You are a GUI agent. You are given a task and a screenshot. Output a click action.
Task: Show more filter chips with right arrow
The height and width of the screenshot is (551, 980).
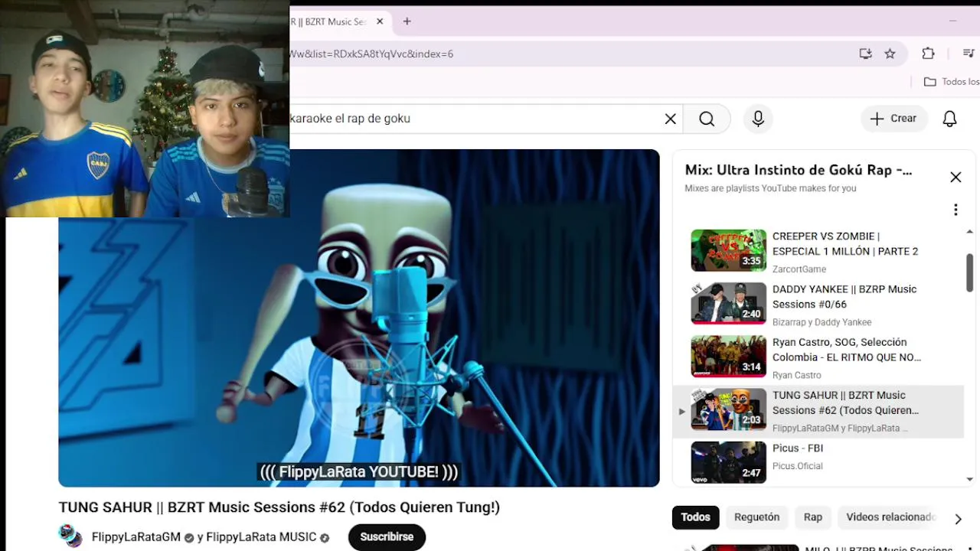pos(958,519)
